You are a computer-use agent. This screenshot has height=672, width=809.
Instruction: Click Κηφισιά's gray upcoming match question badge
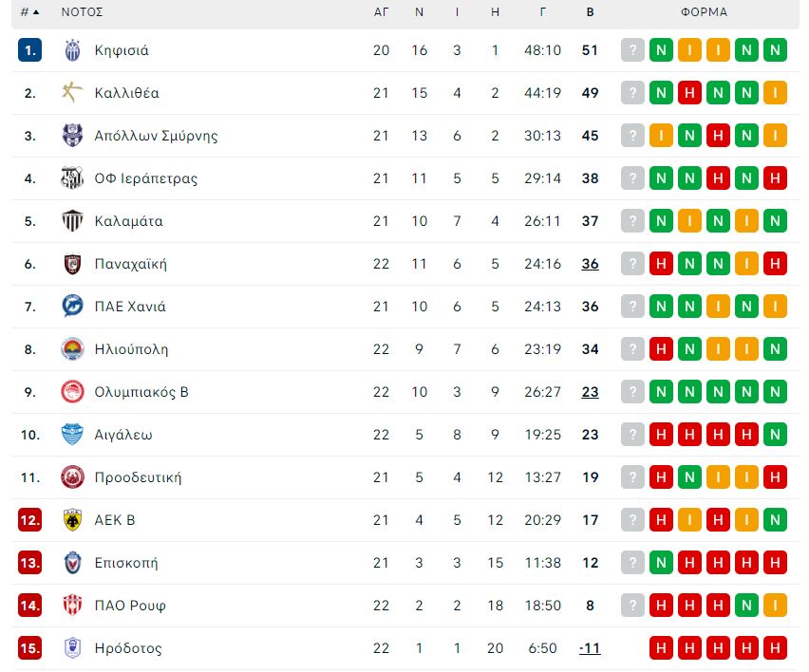click(632, 50)
